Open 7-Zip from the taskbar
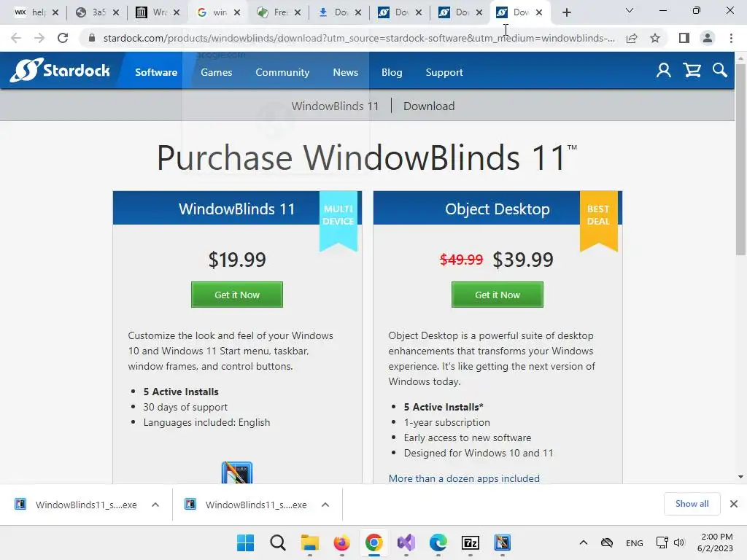Image resolution: width=747 pixels, height=560 pixels. (x=471, y=542)
